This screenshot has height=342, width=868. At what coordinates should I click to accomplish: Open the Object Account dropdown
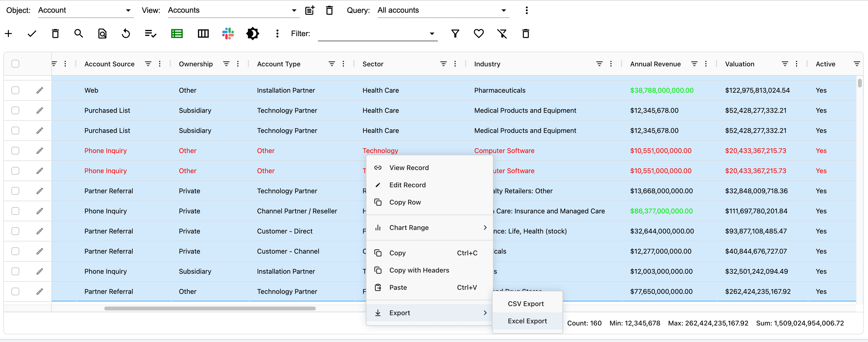point(84,11)
